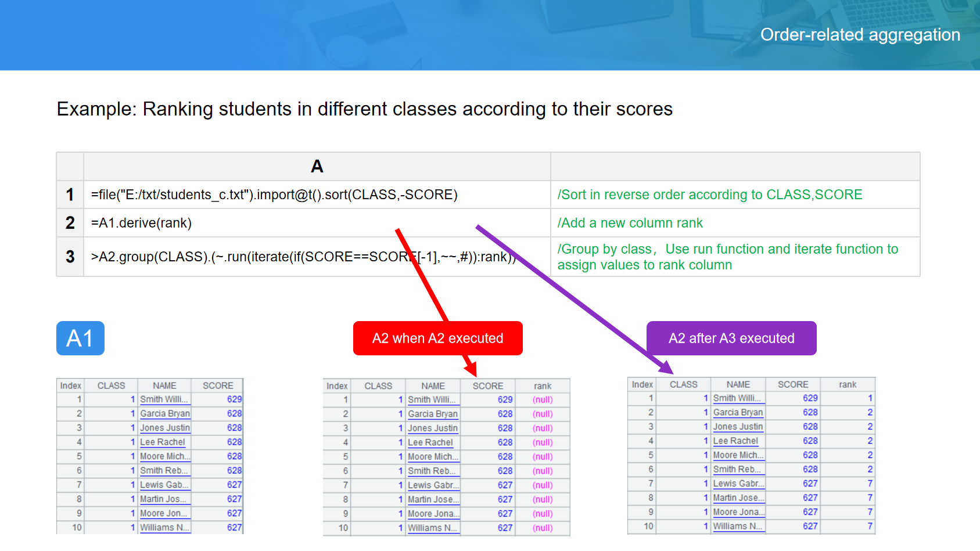Click the rank column header in the middle table
Screen dimensions: 980x551
543,386
